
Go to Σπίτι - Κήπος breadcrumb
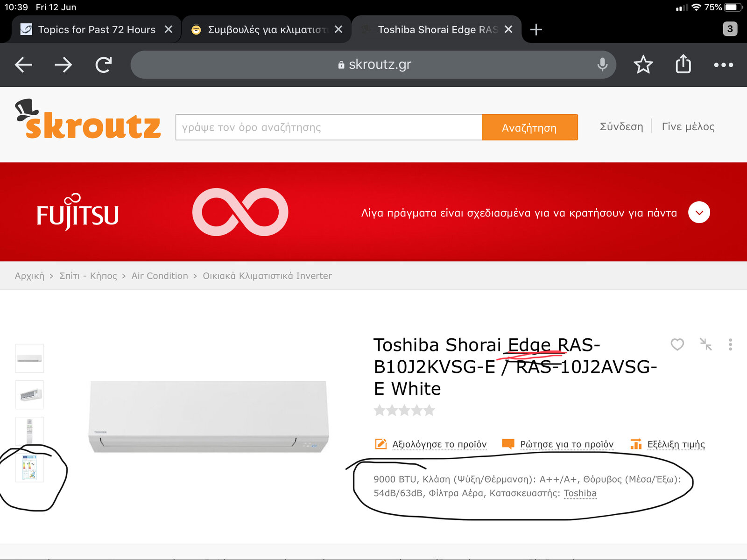(88, 276)
